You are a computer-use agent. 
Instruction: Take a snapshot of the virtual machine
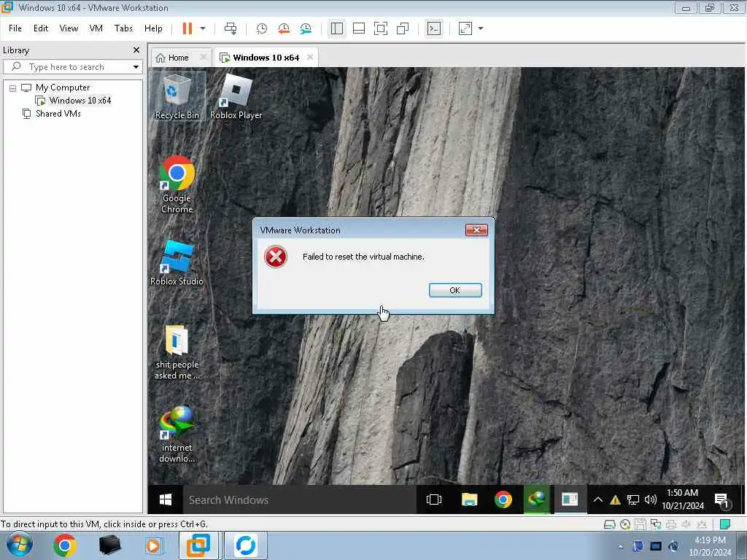click(x=262, y=28)
